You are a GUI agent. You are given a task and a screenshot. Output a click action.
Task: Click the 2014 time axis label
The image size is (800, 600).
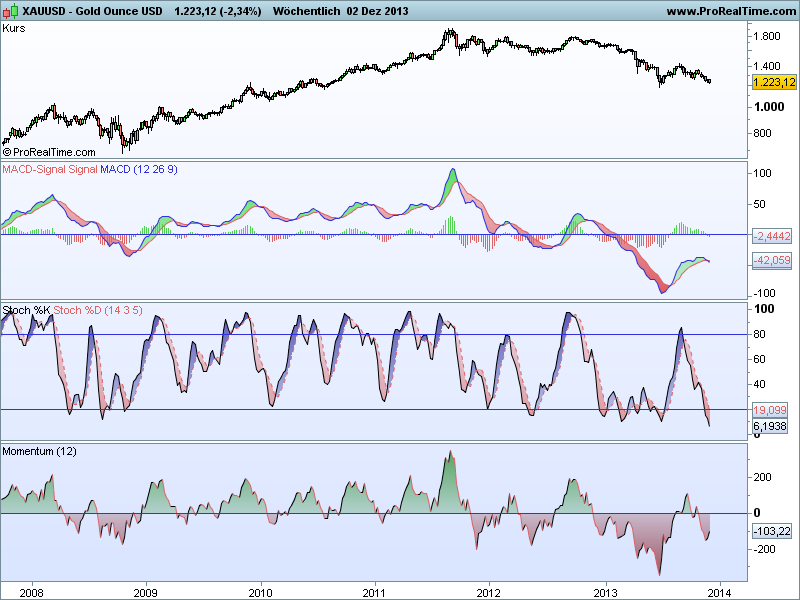(719, 593)
